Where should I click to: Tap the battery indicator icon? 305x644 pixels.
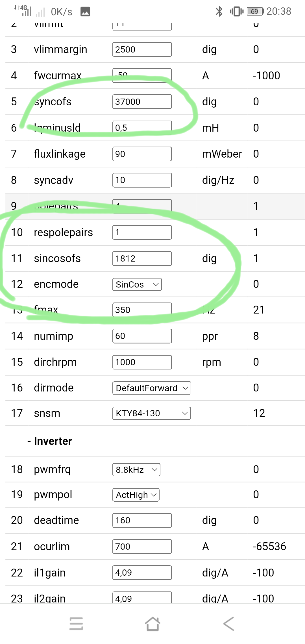click(x=255, y=11)
